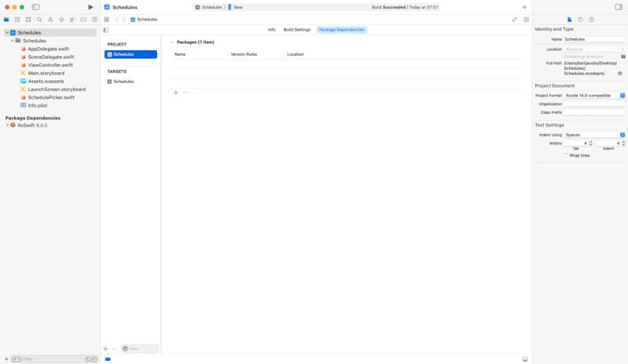Show the History inspector
The width and height of the screenshot is (628, 364).
coord(580,20)
